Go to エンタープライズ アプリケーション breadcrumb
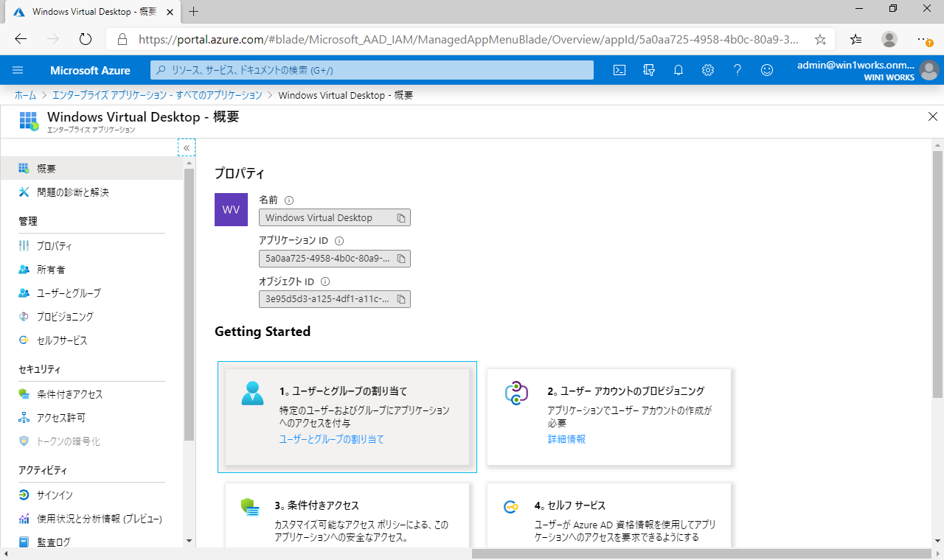The image size is (944, 560). click(157, 95)
